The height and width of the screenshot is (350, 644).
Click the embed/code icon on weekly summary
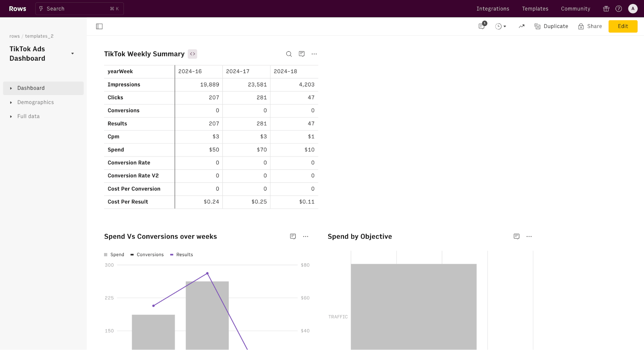[x=193, y=54]
